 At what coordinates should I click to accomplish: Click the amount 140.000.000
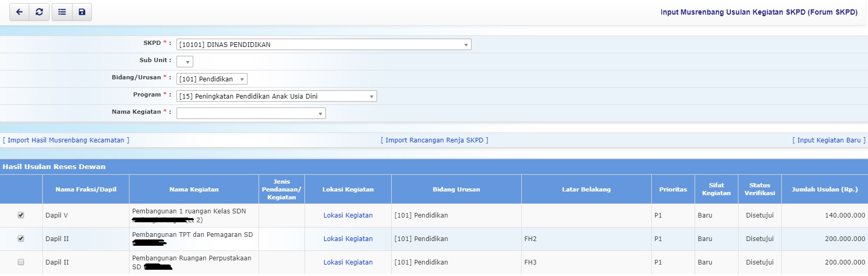(x=845, y=215)
